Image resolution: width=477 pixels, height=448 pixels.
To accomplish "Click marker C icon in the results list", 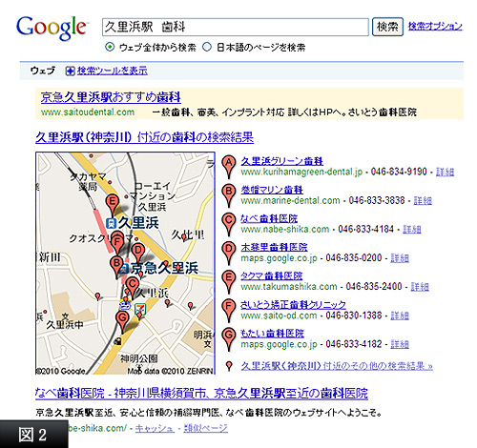I will pos(229,224).
